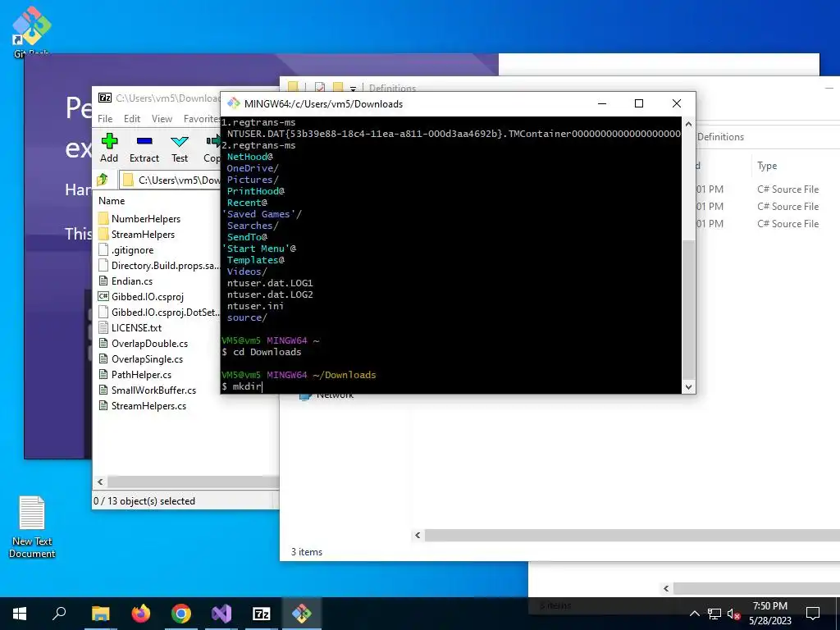This screenshot has height=630, width=840.
Task: Select Directory.Build.props file in 7-Zip list
Action: tap(159, 265)
